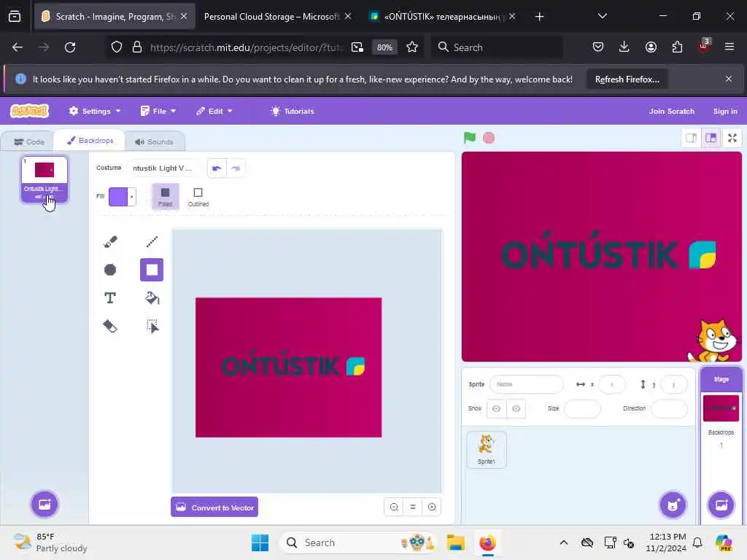
Task: Open Tutorials from menu bar
Action: tap(293, 111)
